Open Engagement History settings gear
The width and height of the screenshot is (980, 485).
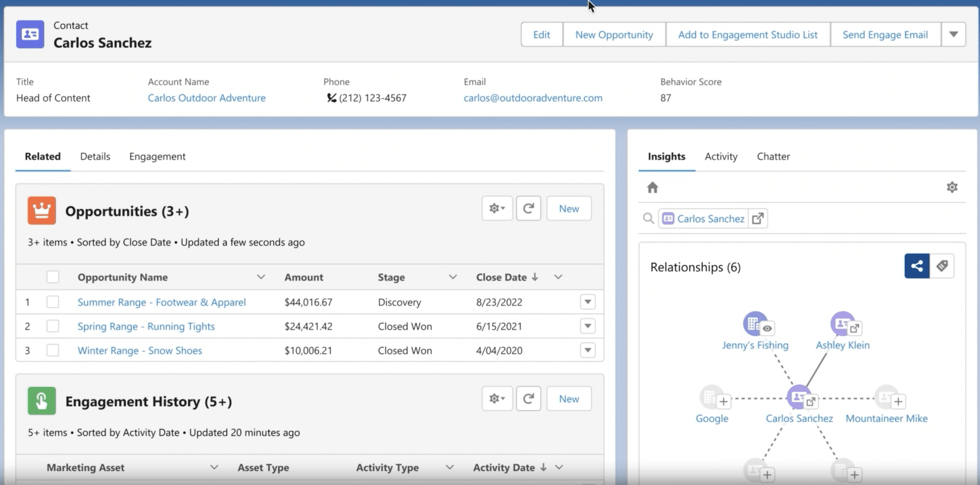pyautogui.click(x=496, y=398)
